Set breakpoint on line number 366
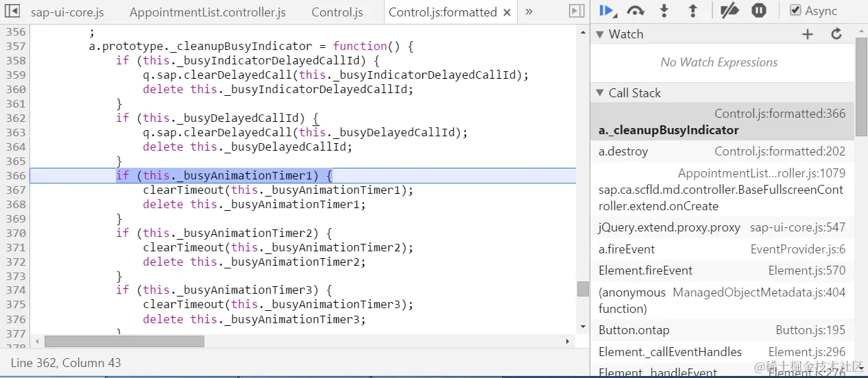 (x=15, y=176)
